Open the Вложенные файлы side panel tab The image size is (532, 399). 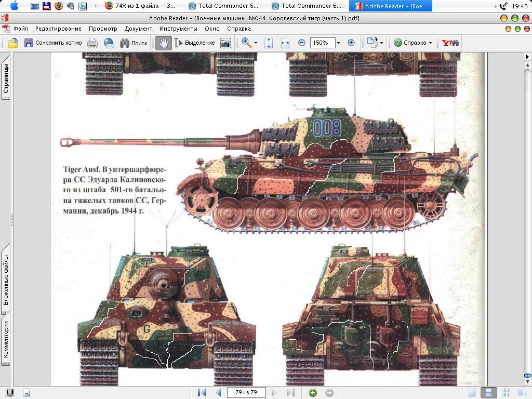[x=6, y=280]
